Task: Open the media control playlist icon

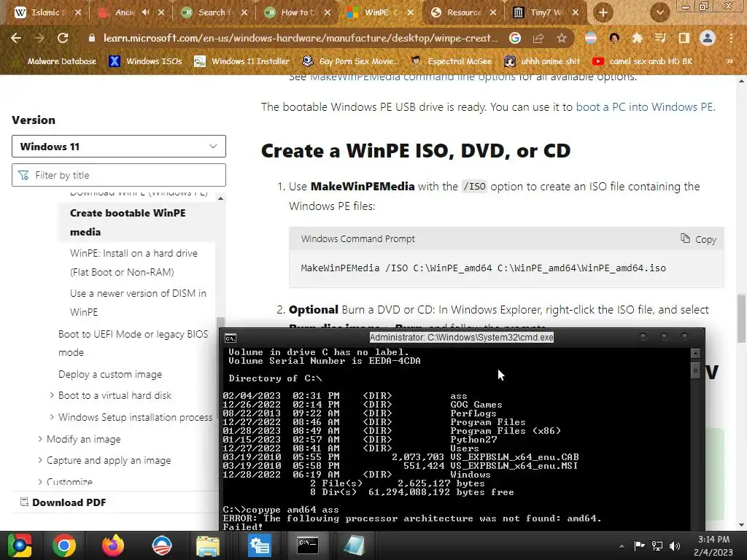Action: click(661, 38)
